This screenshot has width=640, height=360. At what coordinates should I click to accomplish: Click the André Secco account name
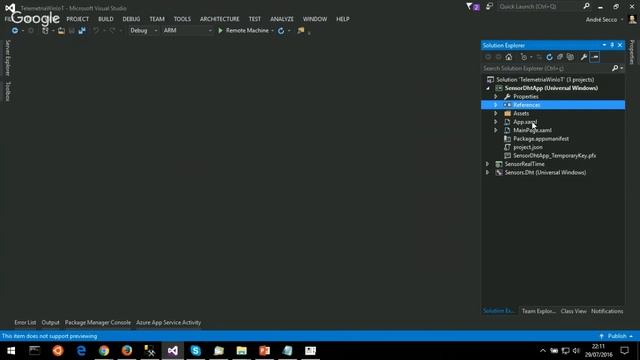(x=601, y=19)
